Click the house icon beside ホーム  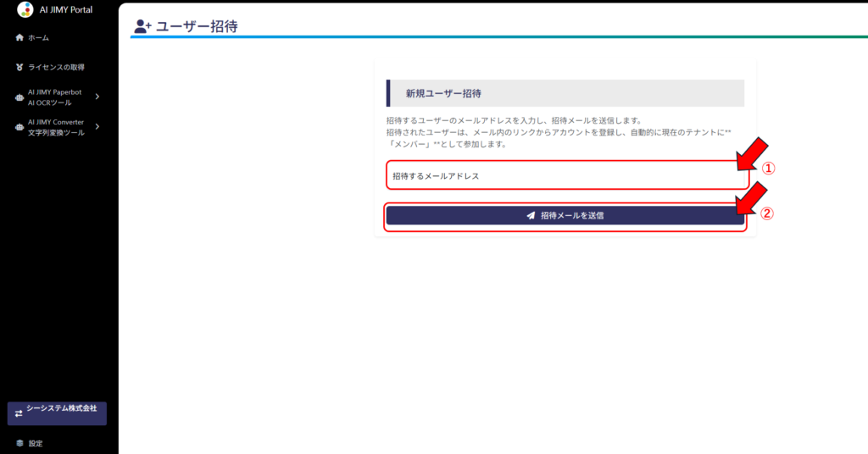coord(19,38)
